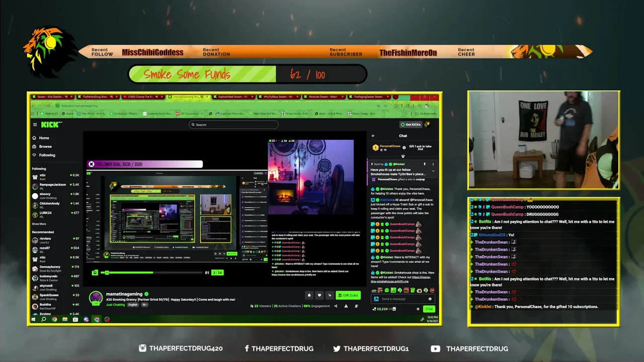Screen dimensions: 644x362
Task: Switch to Stream - Kick Dashboard browser tab
Action: (53, 97)
